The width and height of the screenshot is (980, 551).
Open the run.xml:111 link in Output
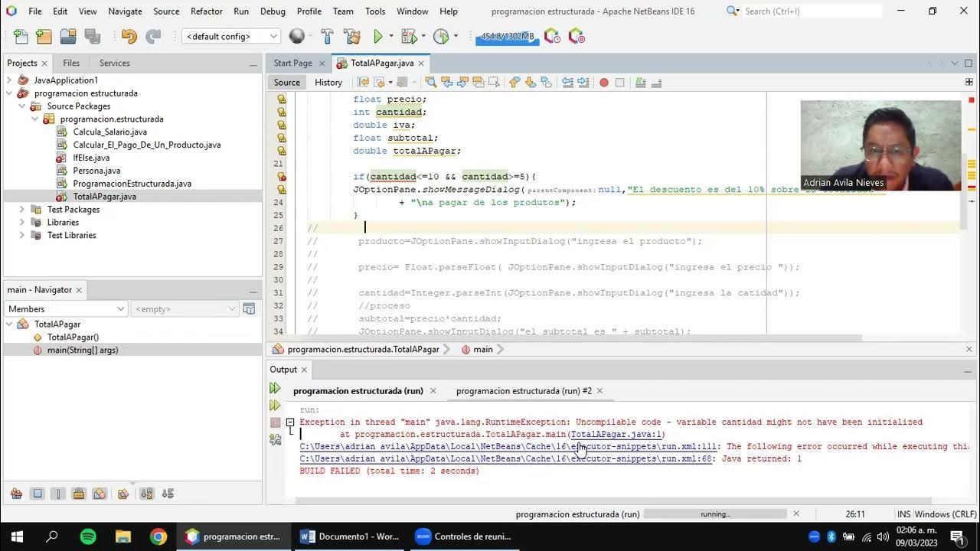508,447
